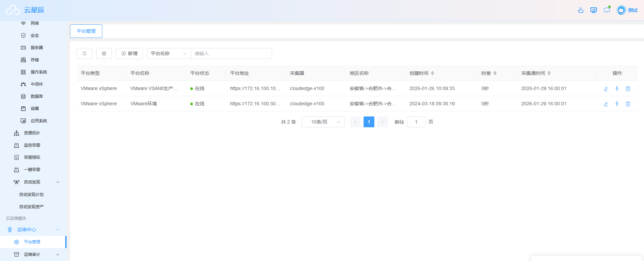Viewport: 644px width, 261px height.
Task: Click the VMware VSAN8生产… name cell
Action: 154,88
